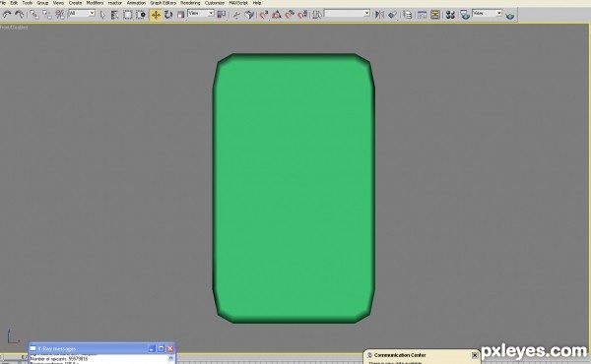
Task: Expand the Named Selection Sets dropdown
Action: [347, 13]
